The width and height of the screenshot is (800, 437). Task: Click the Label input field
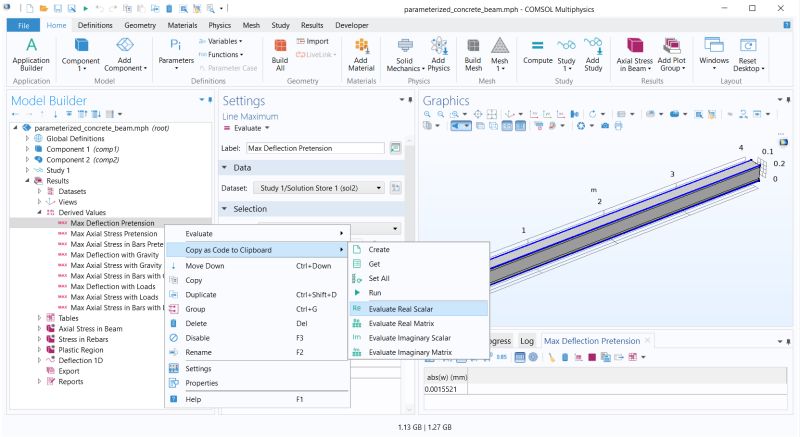click(x=315, y=148)
